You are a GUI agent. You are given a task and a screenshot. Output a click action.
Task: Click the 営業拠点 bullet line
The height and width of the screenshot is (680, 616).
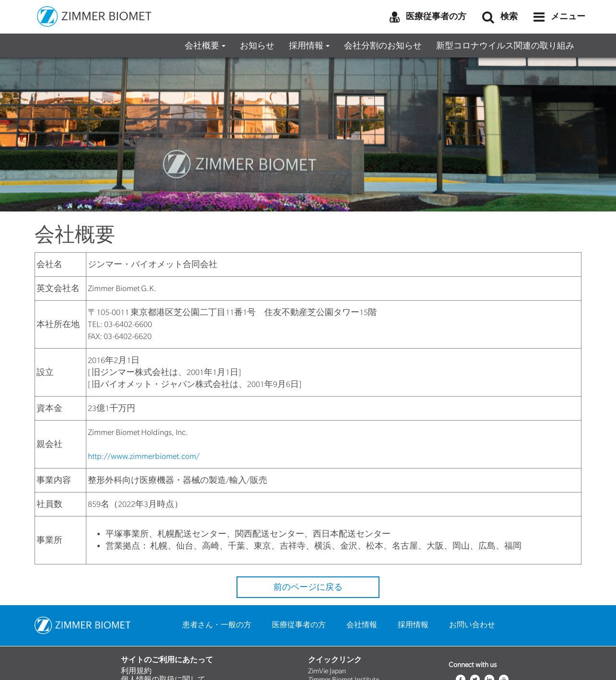click(313, 546)
